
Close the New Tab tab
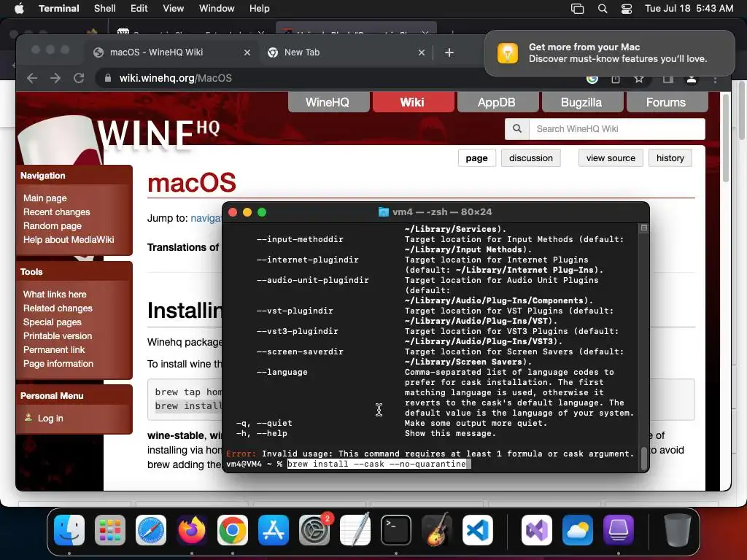pos(421,52)
